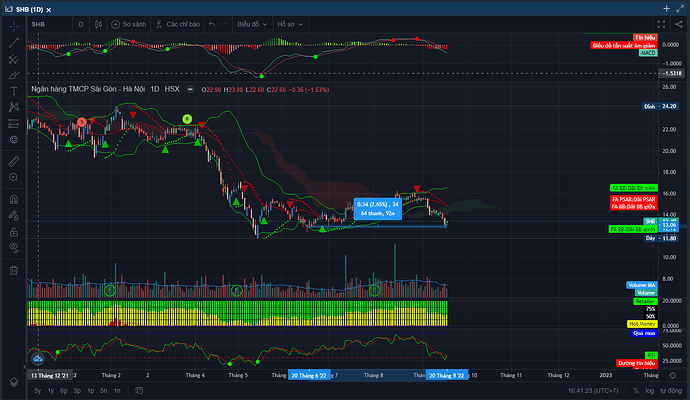Image resolution: width=690 pixels, height=400 pixels.
Task: Toggle magnet mode in left toolbar
Action: click(13, 196)
